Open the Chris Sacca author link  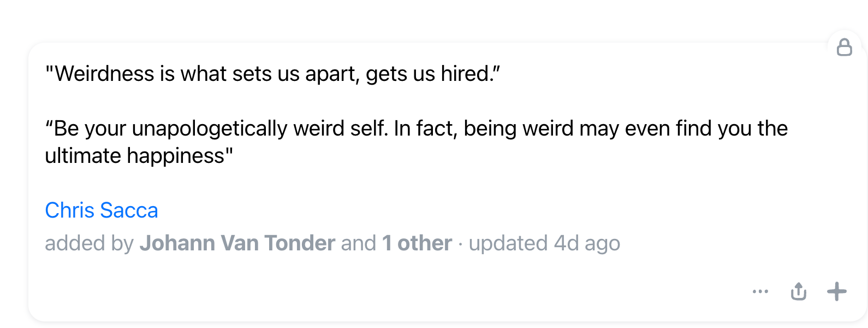pos(102,210)
